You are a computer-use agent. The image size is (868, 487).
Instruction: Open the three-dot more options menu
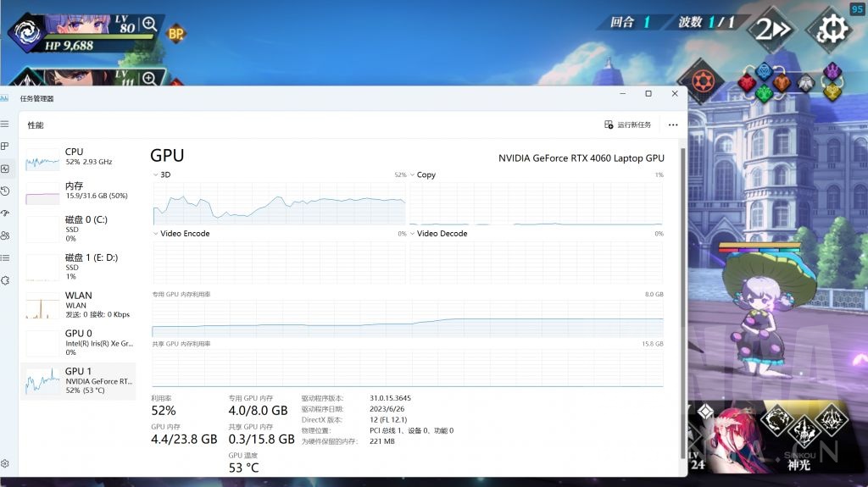pyautogui.click(x=673, y=125)
